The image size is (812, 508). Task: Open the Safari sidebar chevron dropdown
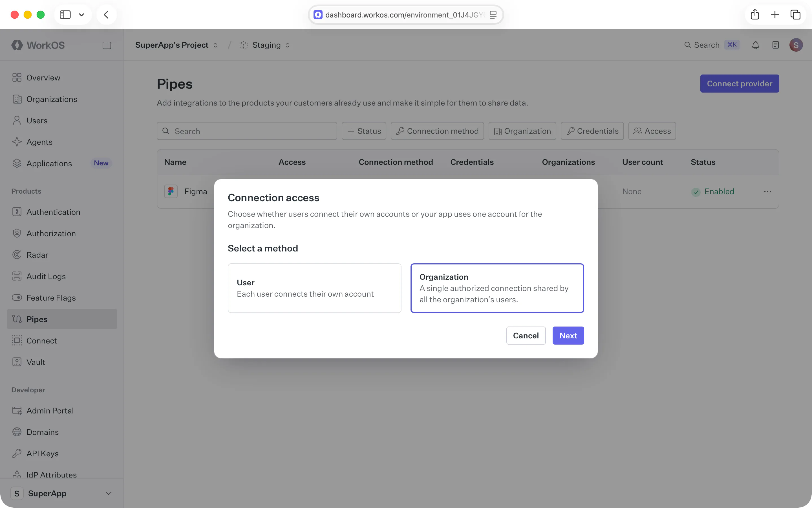point(81,15)
